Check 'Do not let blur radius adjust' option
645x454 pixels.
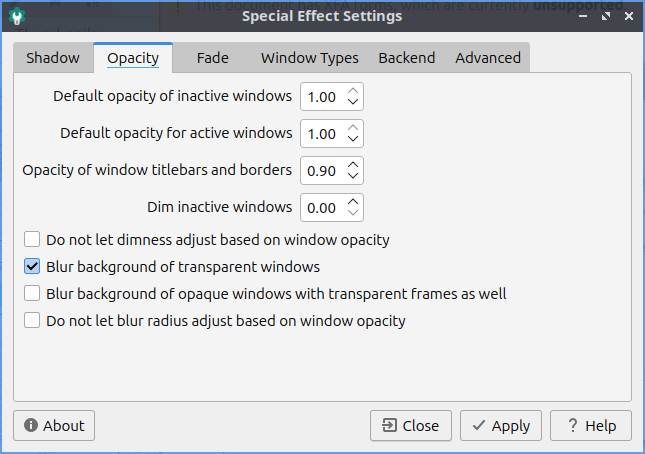(33, 321)
